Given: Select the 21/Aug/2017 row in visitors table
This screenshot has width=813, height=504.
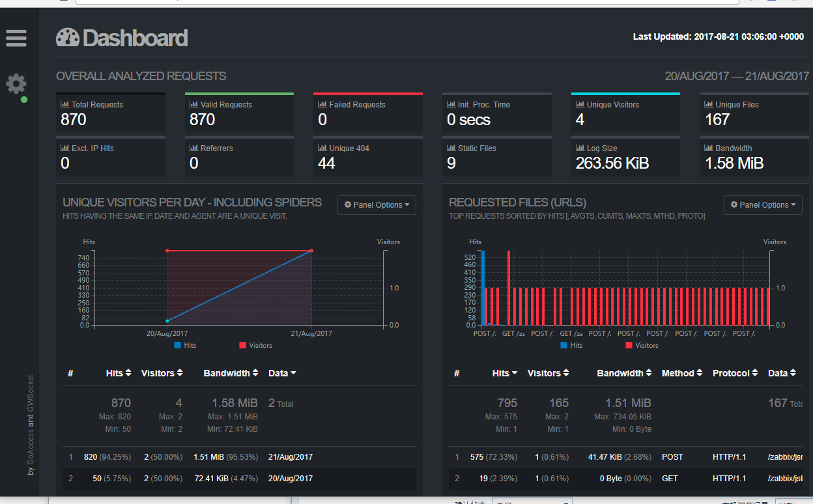Looking at the screenshot, I should pyautogui.click(x=239, y=457).
